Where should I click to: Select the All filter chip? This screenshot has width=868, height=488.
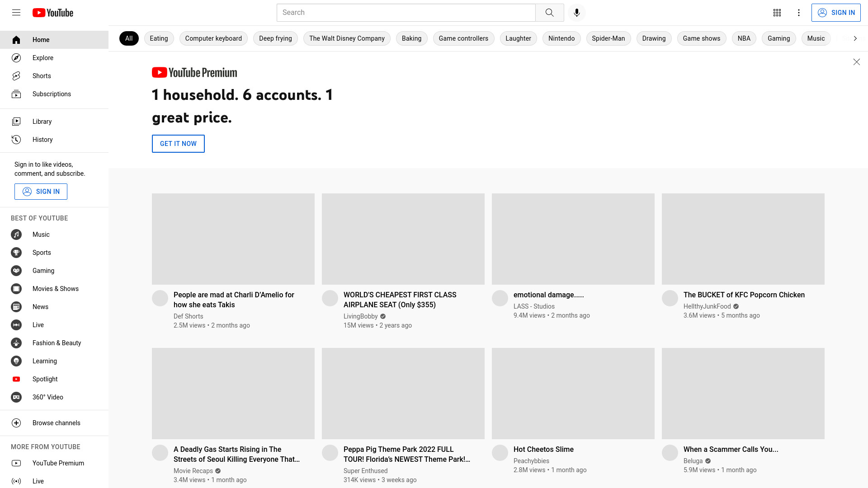tap(129, 38)
